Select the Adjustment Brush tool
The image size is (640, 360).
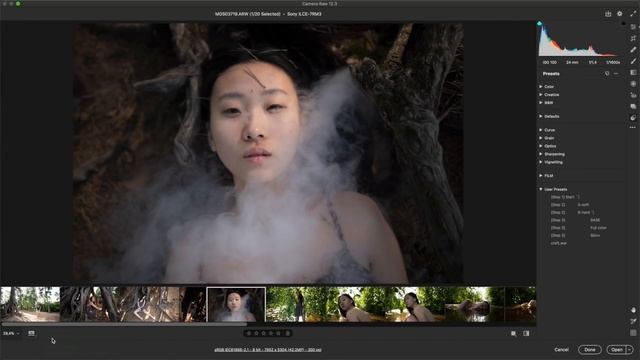(633, 61)
